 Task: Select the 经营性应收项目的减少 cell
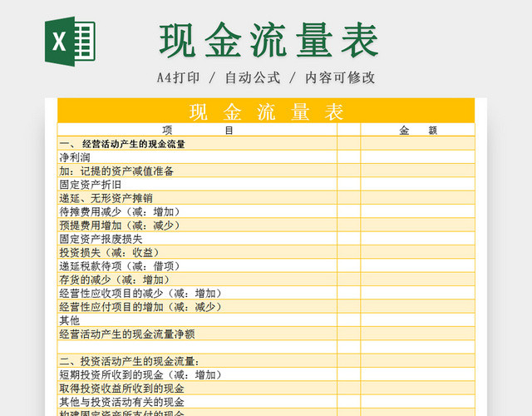197,293
